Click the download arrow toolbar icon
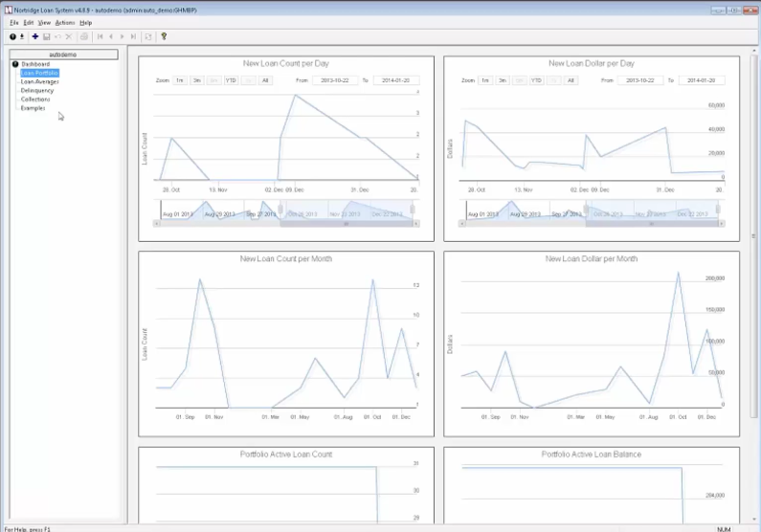Screen dimensions: 761x532 click(x=22, y=36)
